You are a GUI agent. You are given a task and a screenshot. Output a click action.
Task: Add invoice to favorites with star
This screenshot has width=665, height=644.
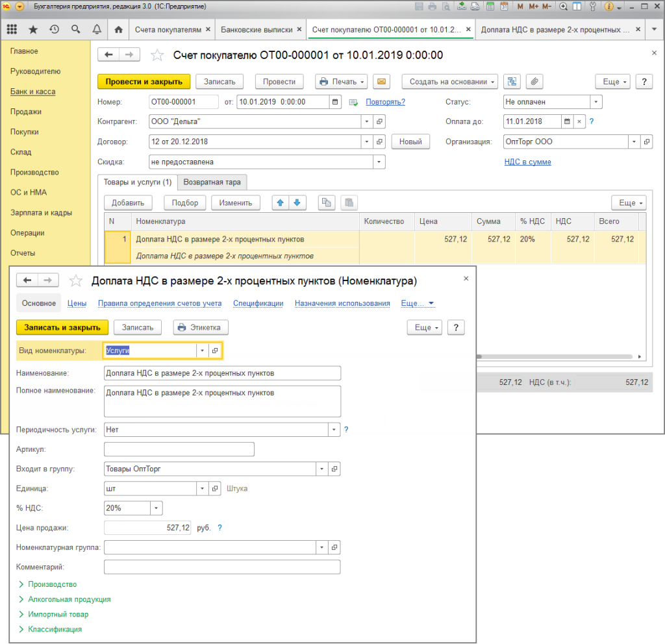pos(157,55)
